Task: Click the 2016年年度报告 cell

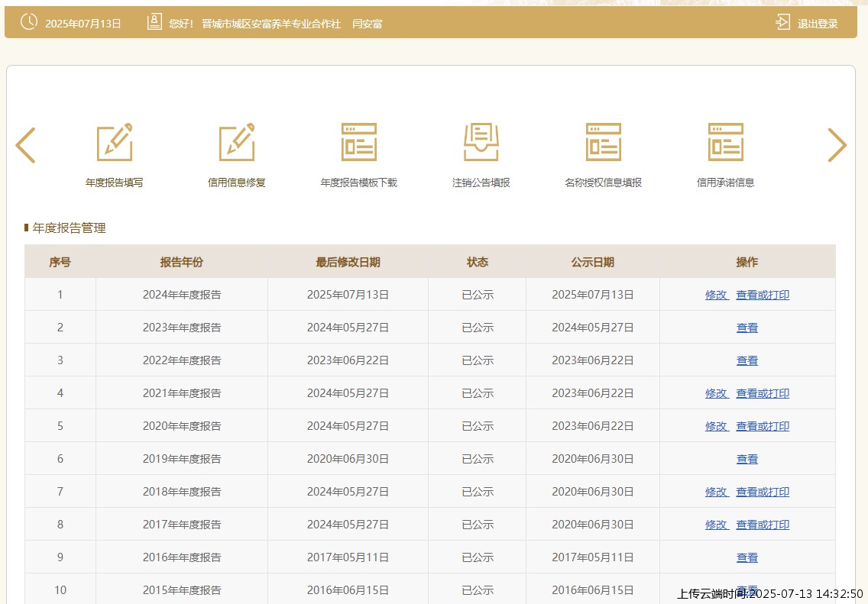Action: pos(182,557)
